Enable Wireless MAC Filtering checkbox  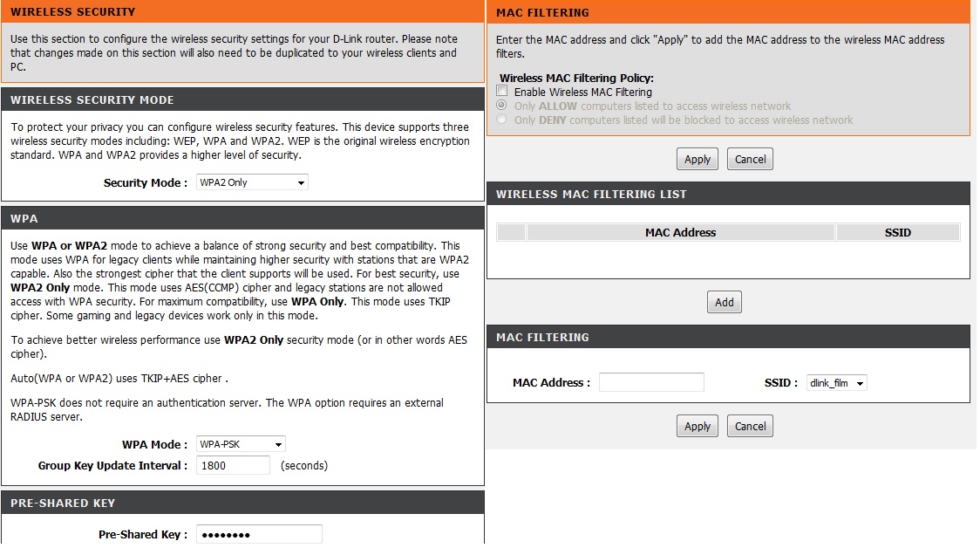click(x=502, y=92)
